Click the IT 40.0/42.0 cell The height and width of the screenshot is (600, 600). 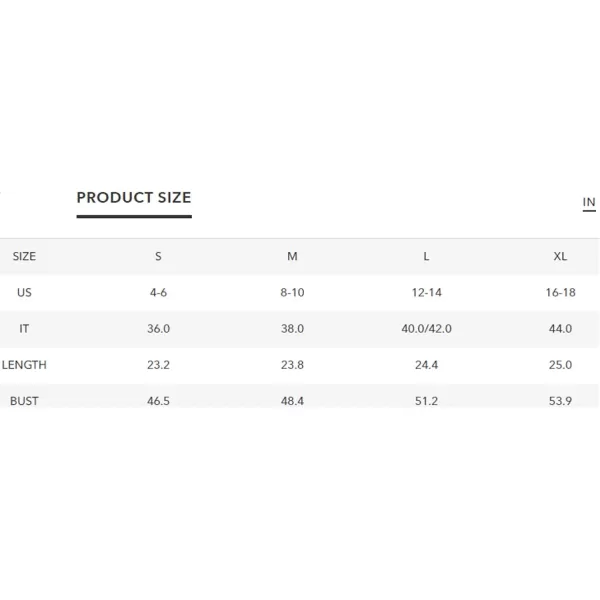427,329
